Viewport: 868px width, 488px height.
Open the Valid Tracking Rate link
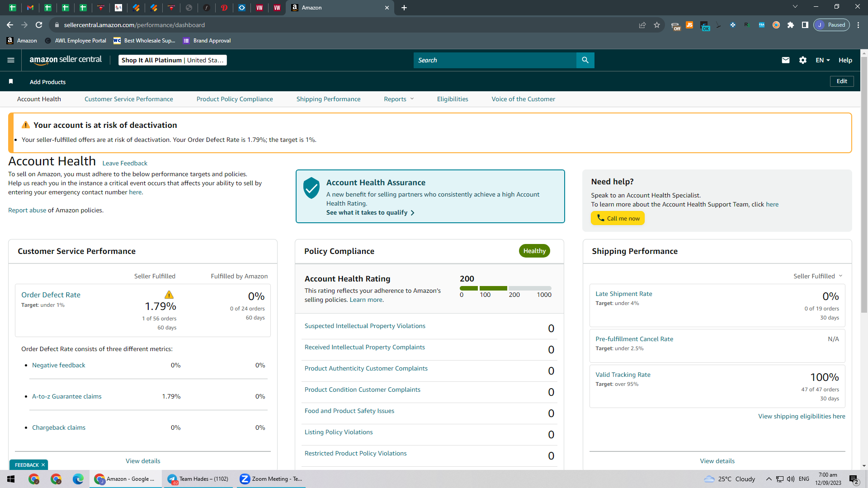click(x=623, y=375)
